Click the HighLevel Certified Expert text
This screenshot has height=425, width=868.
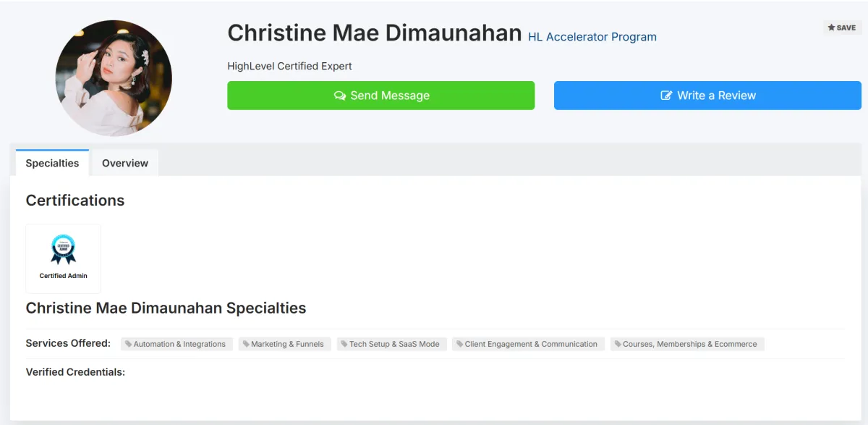click(x=289, y=66)
